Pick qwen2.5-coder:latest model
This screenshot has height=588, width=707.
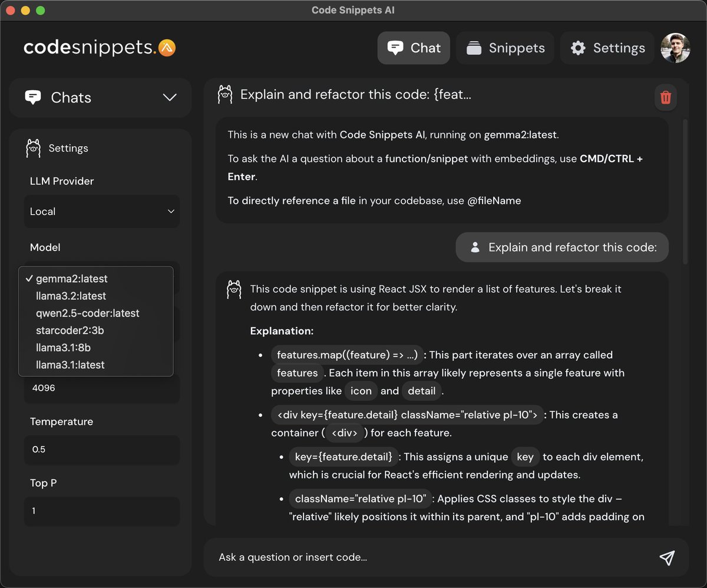[96, 313]
